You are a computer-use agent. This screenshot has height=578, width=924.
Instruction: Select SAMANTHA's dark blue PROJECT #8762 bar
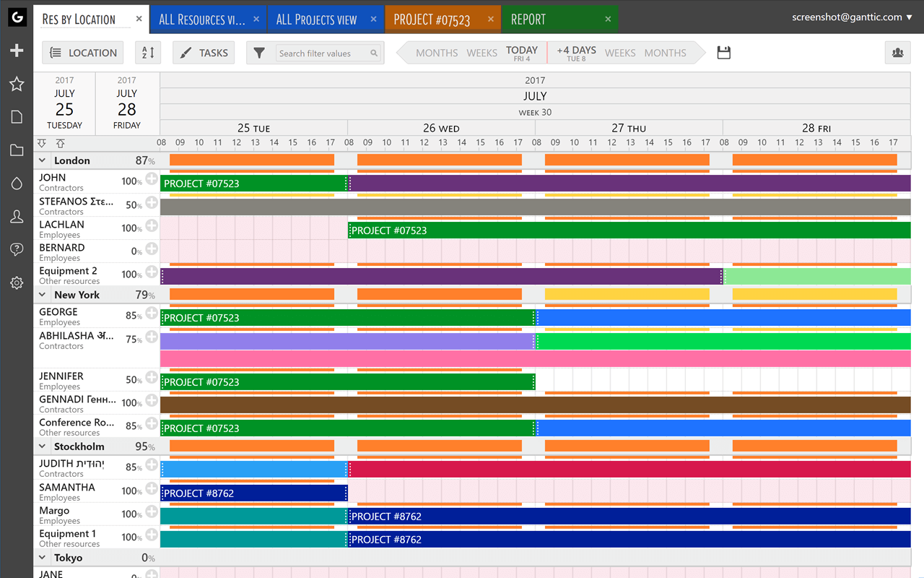(253, 493)
